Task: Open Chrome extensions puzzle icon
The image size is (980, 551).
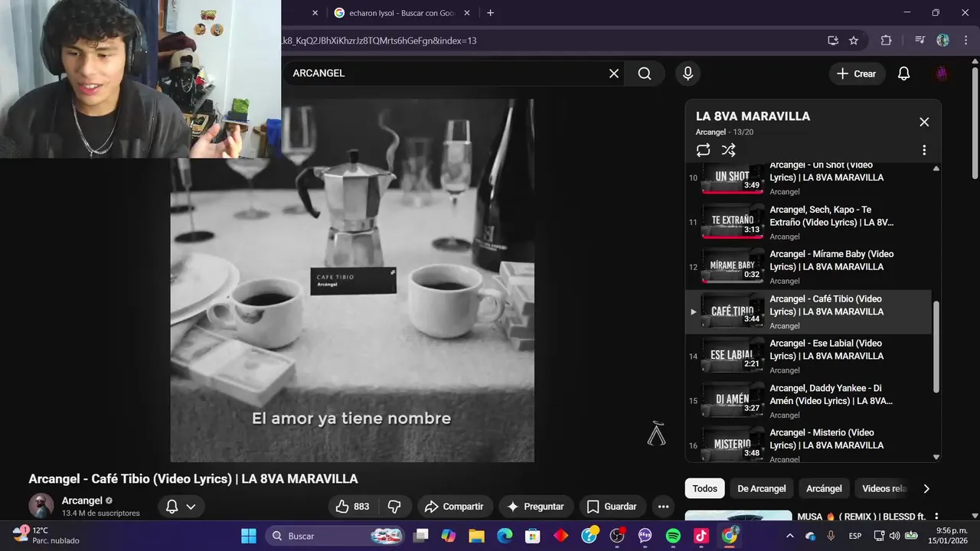Action: point(887,41)
